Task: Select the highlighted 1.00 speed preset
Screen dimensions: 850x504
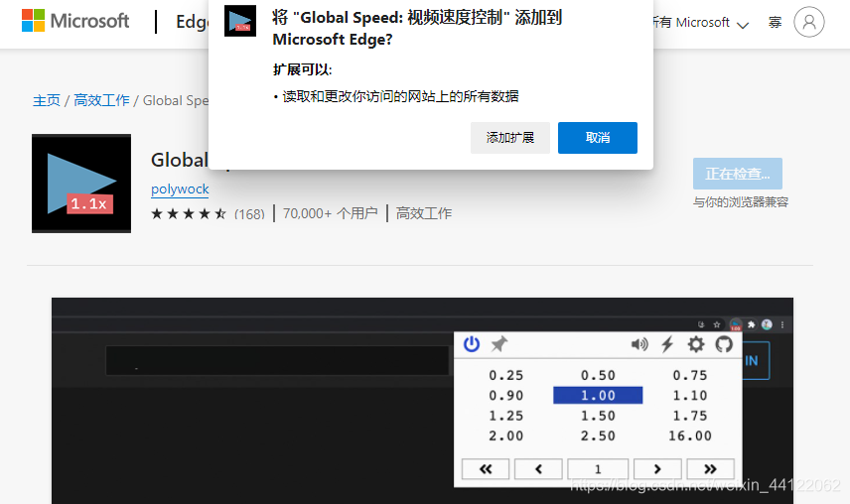Action: click(598, 395)
